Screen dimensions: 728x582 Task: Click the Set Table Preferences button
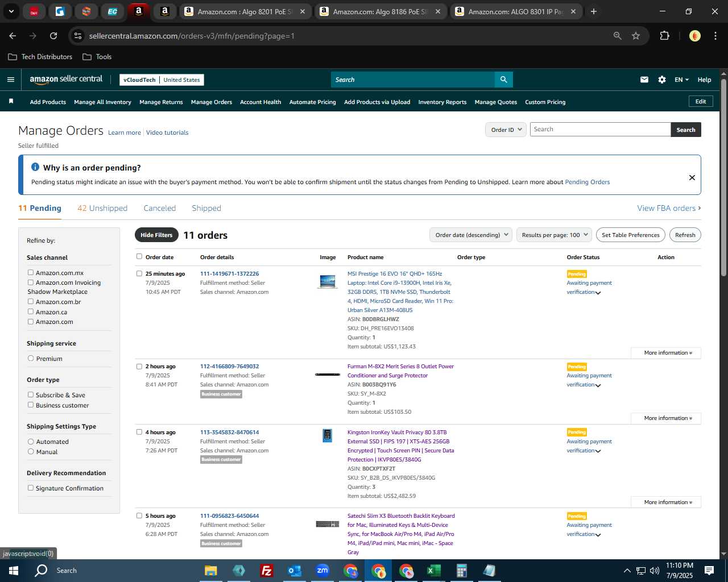pos(631,235)
